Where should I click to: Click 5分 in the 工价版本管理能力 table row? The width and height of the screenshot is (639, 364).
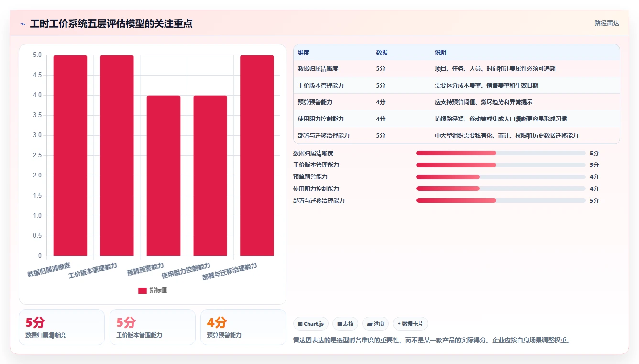tap(381, 86)
